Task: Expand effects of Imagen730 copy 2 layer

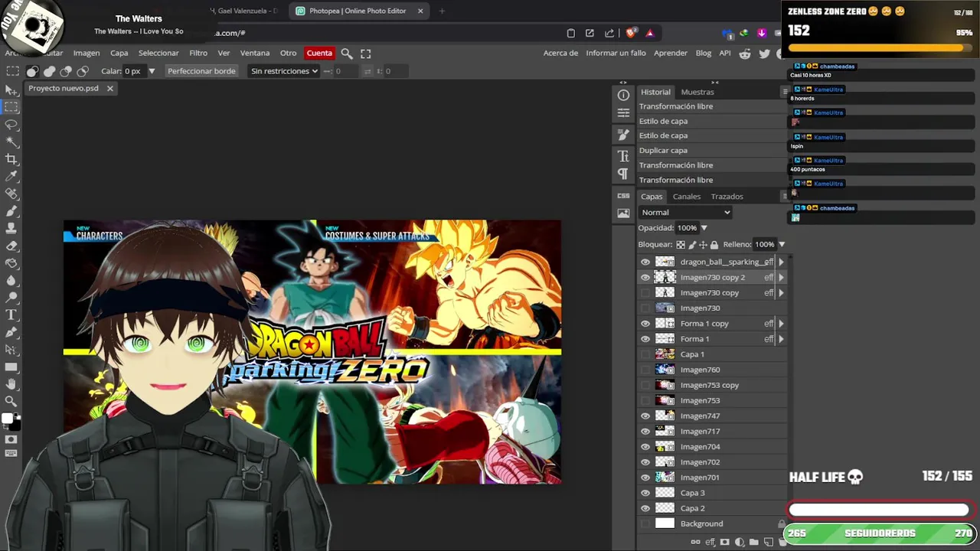Action: (781, 277)
